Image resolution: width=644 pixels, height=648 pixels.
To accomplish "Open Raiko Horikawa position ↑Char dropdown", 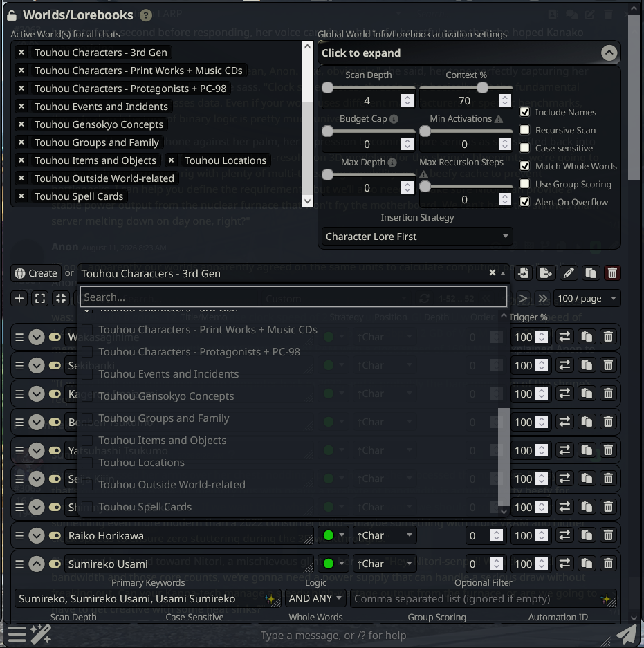I will point(385,535).
